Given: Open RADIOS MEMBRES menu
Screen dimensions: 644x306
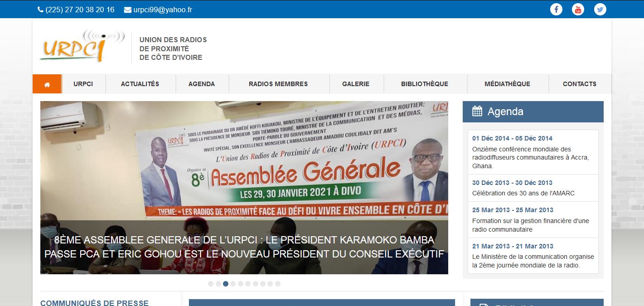Looking at the screenshot, I should pos(278,84).
